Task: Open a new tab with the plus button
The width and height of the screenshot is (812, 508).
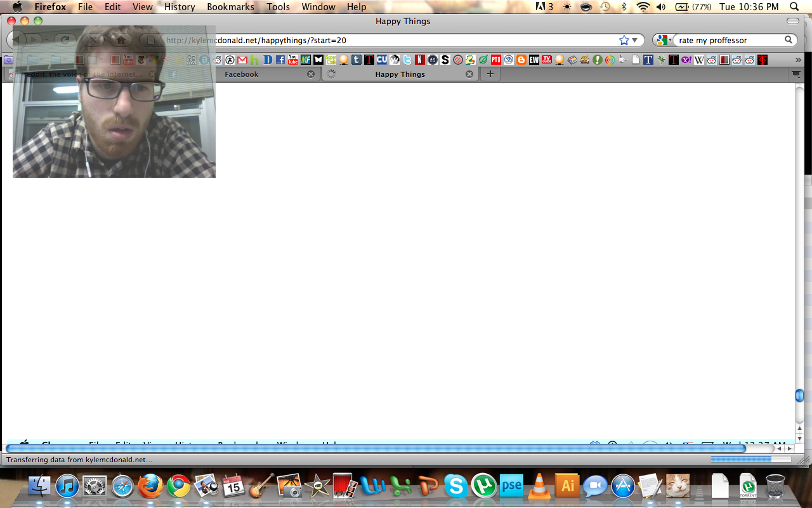Action: tap(490, 74)
